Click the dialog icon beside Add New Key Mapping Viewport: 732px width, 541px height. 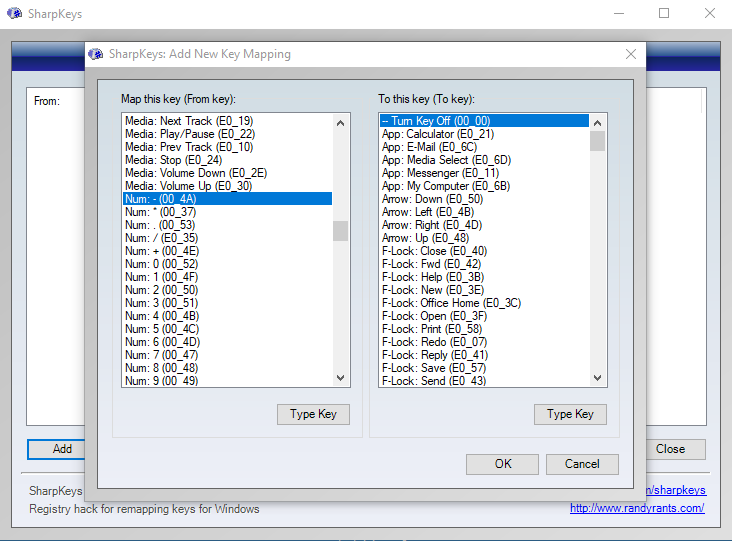pyautogui.click(x=96, y=54)
